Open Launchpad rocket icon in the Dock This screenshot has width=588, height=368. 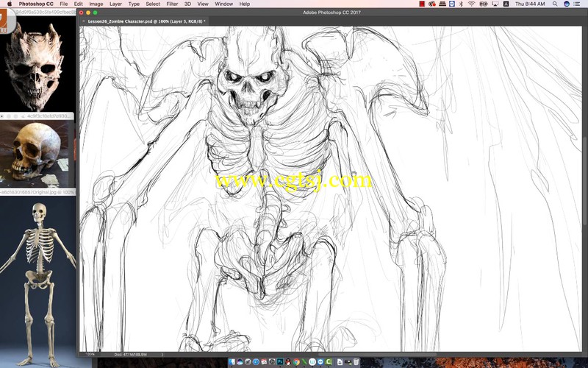coord(248,362)
